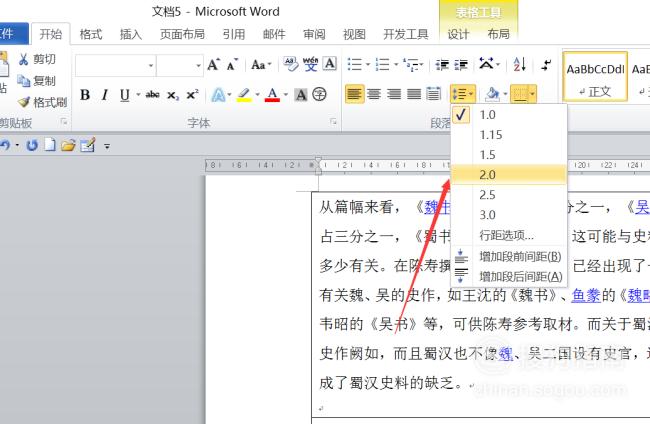Open the font color red A picker
This screenshot has height=424, width=650.
(x=272, y=95)
